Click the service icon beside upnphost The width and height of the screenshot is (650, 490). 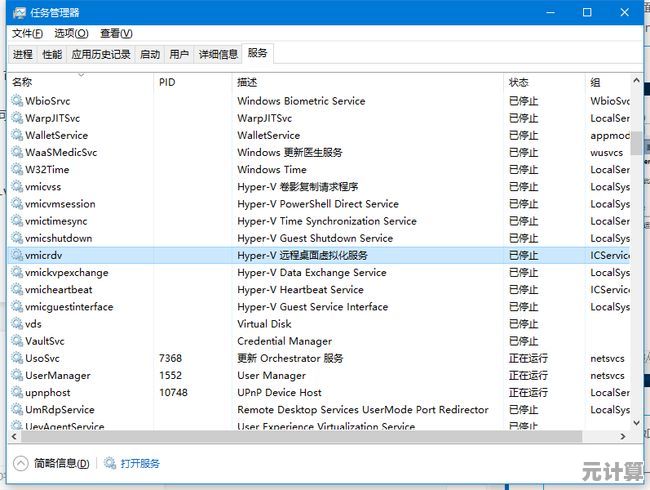(16, 393)
